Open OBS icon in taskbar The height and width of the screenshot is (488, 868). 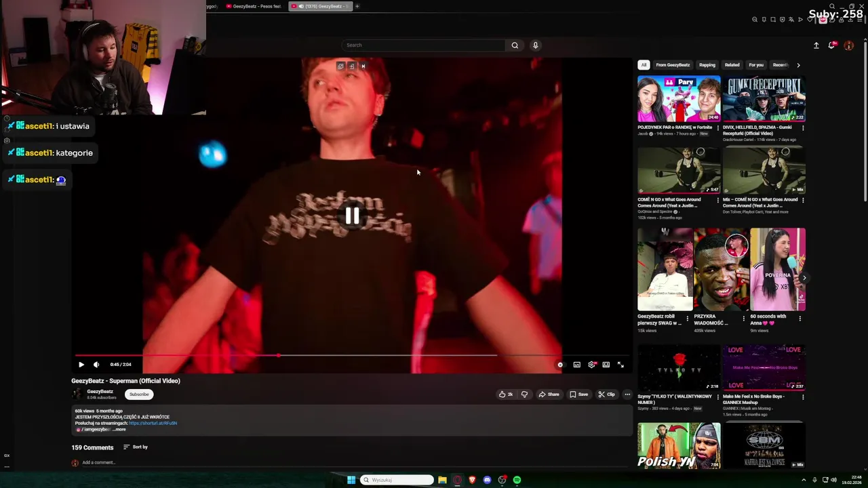tap(502, 480)
